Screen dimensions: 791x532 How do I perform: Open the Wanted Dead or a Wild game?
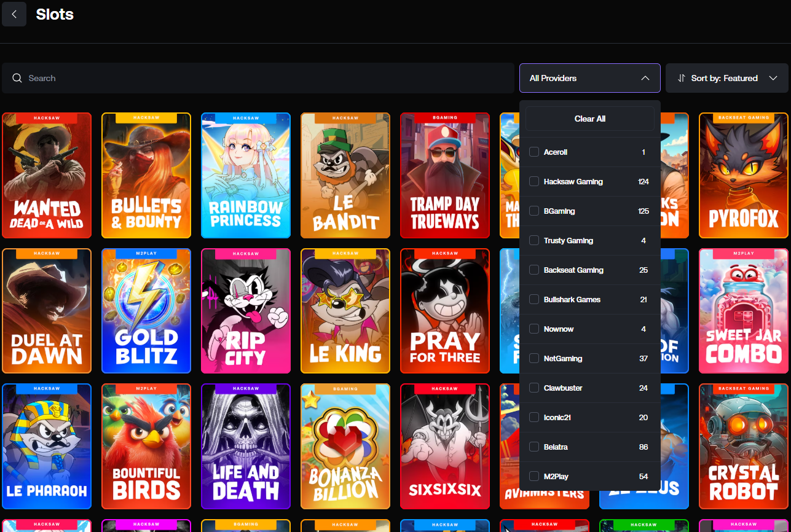tap(47, 175)
